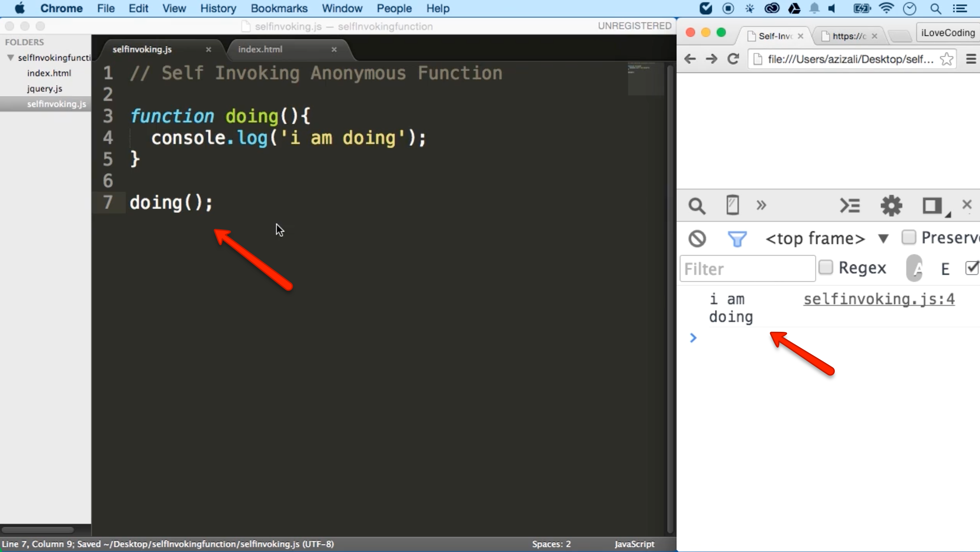The height and width of the screenshot is (552, 980).
Task: Select the console filter funnel
Action: (x=737, y=238)
